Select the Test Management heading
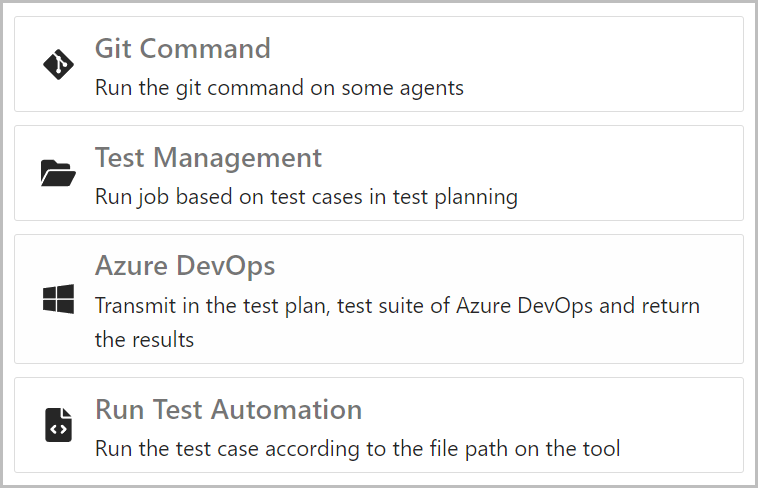The height and width of the screenshot is (488, 758). click(208, 158)
